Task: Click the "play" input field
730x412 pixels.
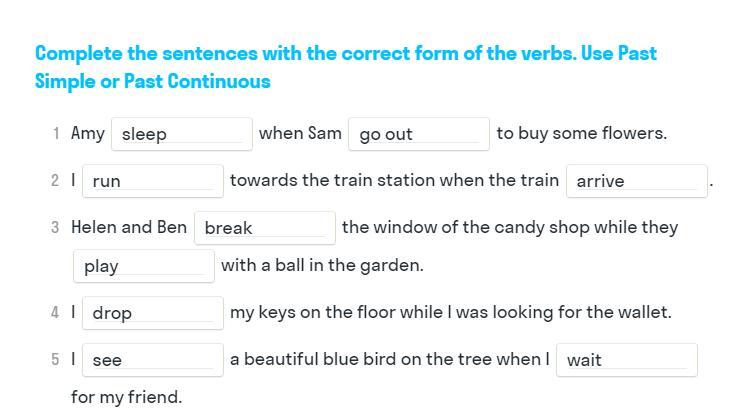Action: pos(143,266)
